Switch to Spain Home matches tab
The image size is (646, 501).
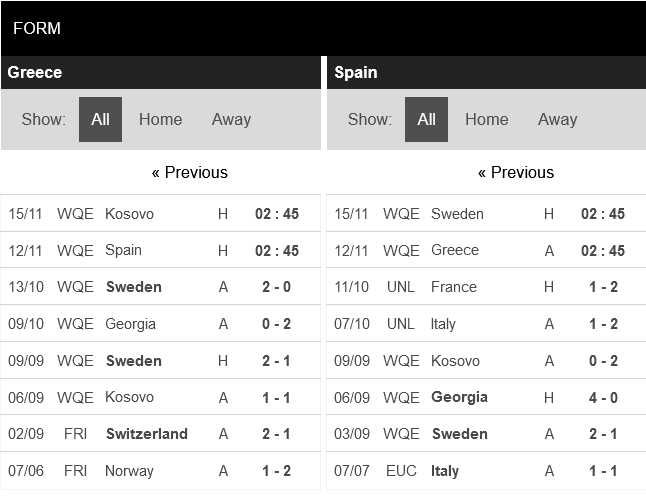pyautogui.click(x=486, y=119)
